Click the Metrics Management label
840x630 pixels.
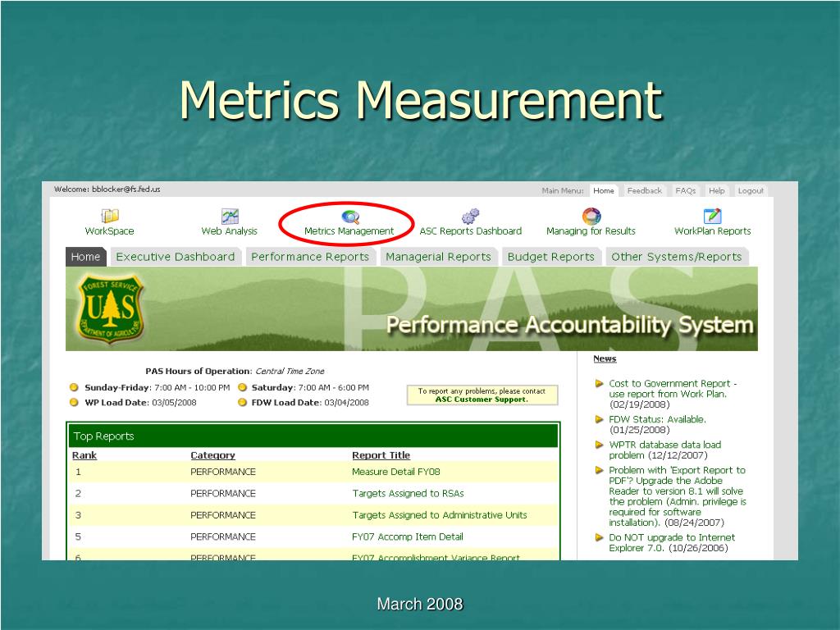349,231
